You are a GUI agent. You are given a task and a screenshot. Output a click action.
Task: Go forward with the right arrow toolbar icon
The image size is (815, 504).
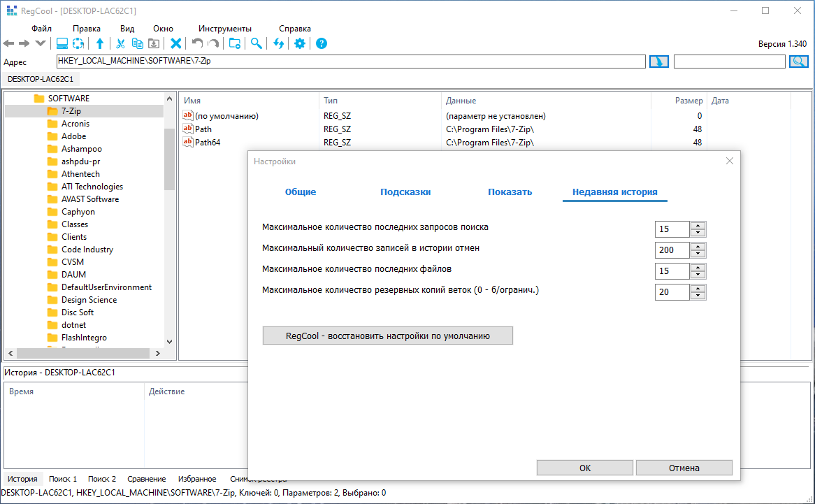tap(24, 43)
